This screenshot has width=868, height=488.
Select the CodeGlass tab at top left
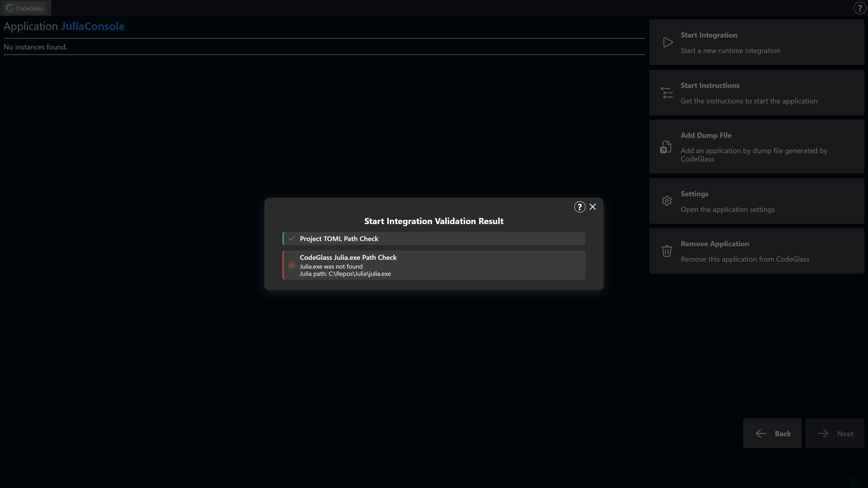click(26, 8)
